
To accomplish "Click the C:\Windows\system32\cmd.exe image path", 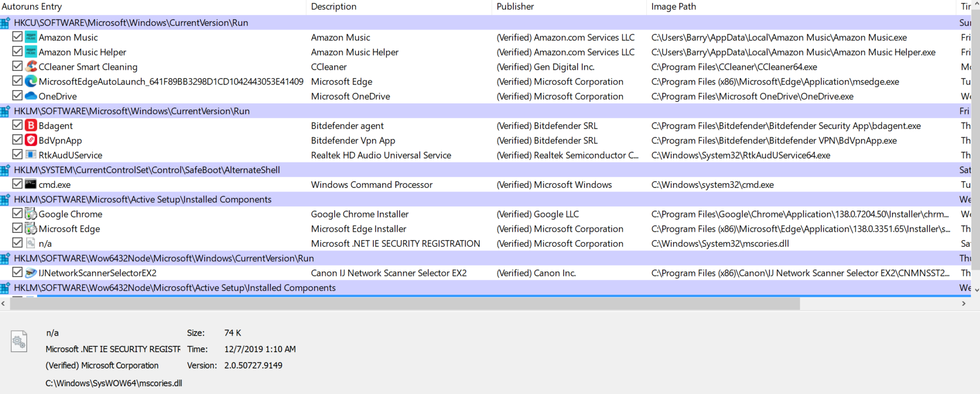I will [x=712, y=184].
